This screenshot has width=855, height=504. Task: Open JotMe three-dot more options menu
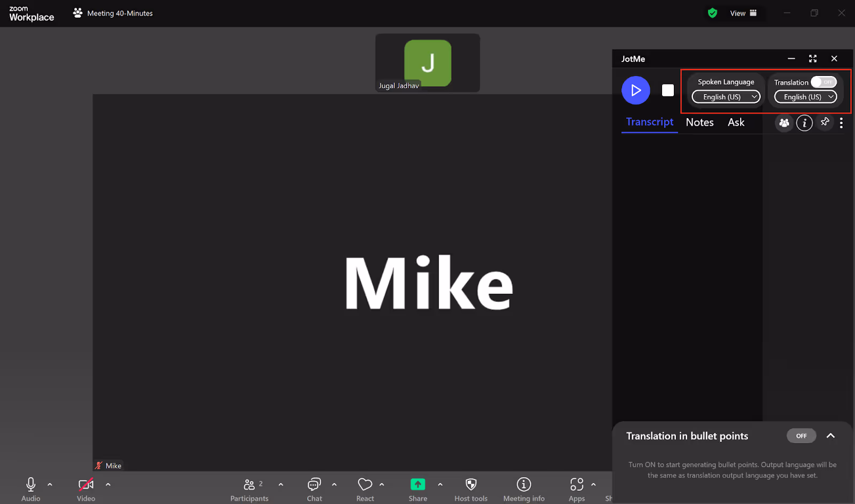coord(841,123)
